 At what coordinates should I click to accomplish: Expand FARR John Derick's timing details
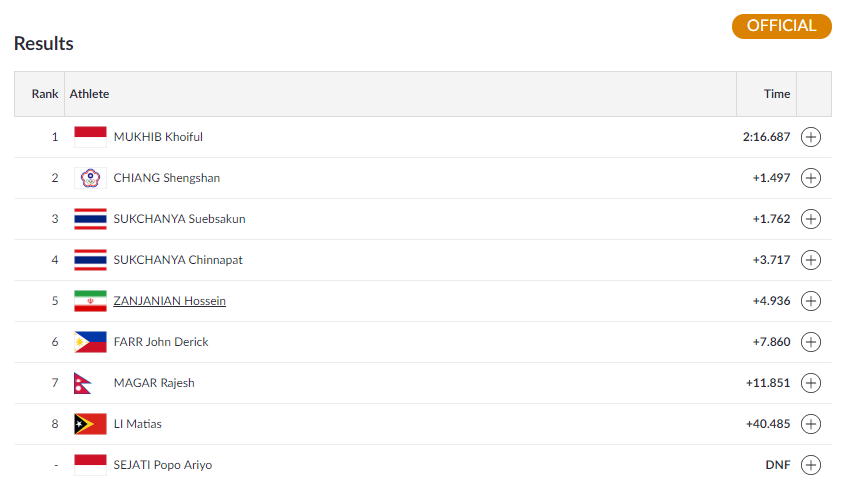(x=811, y=342)
